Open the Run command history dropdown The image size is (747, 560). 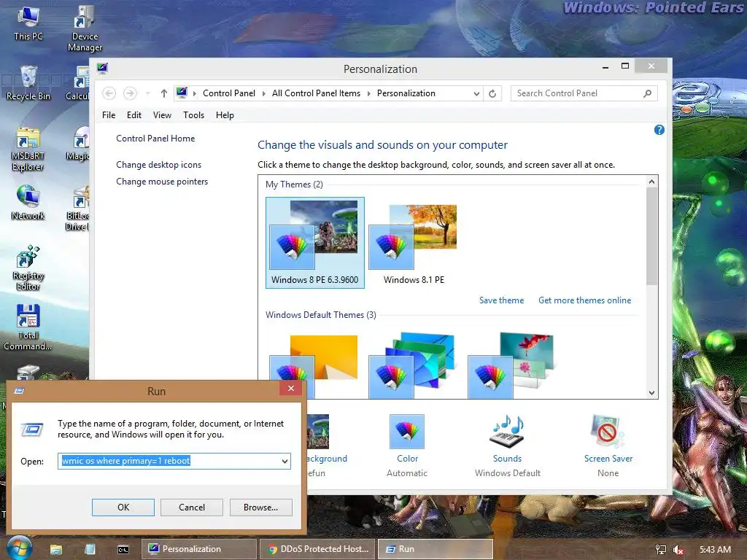[x=285, y=461]
